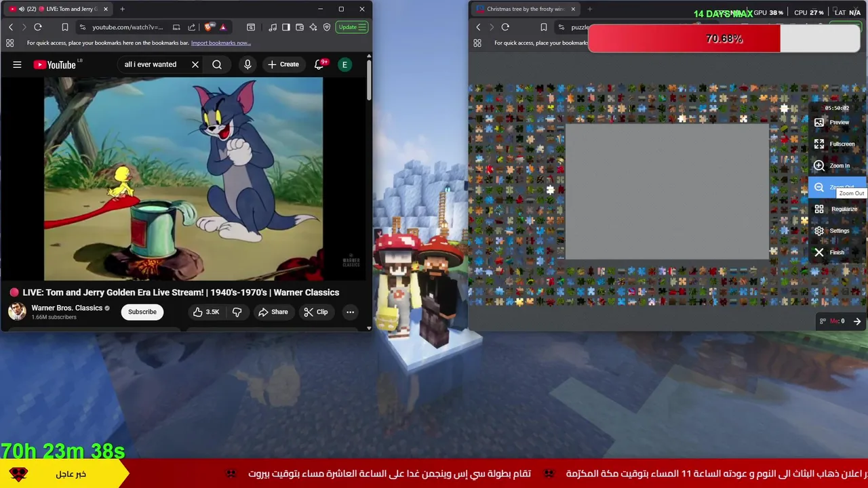Go back in the puzzle browser window

tap(478, 27)
